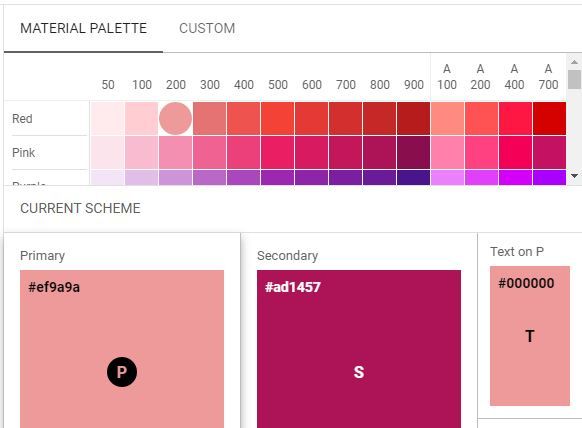Screen dimensions: 582x428
Task: Click the T letter on Text on P
Action: coord(530,336)
